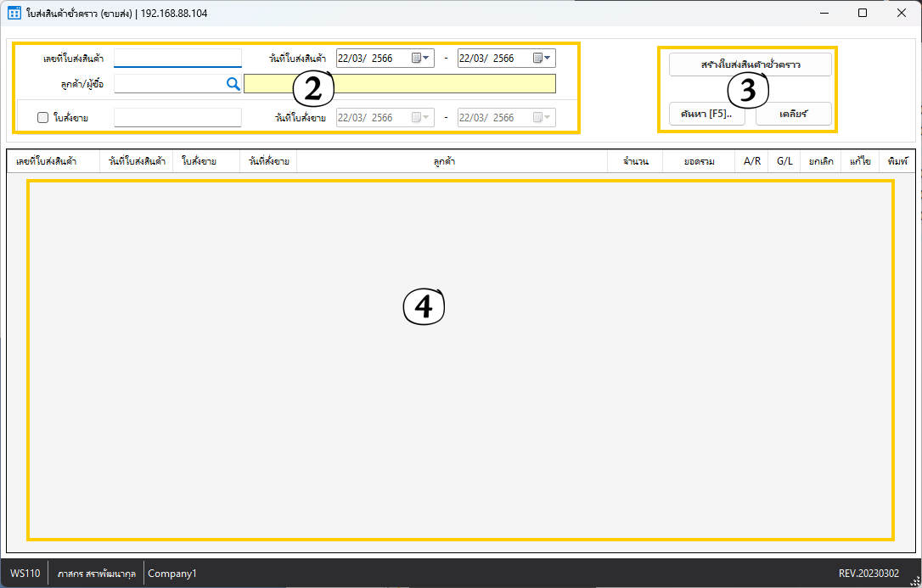Click the resize grip in the status bar corner
This screenshot has height=588, width=922.
click(x=914, y=580)
